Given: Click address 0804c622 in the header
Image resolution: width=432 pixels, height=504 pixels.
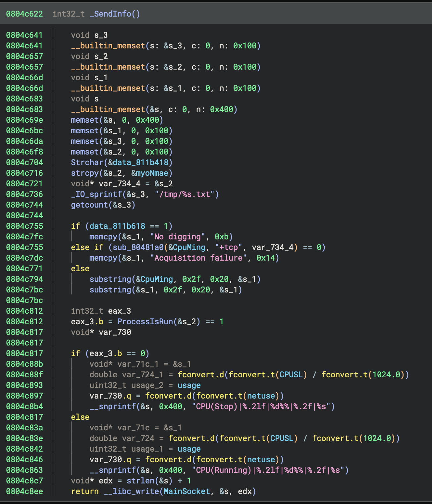Looking at the screenshot, I should (x=25, y=14).
